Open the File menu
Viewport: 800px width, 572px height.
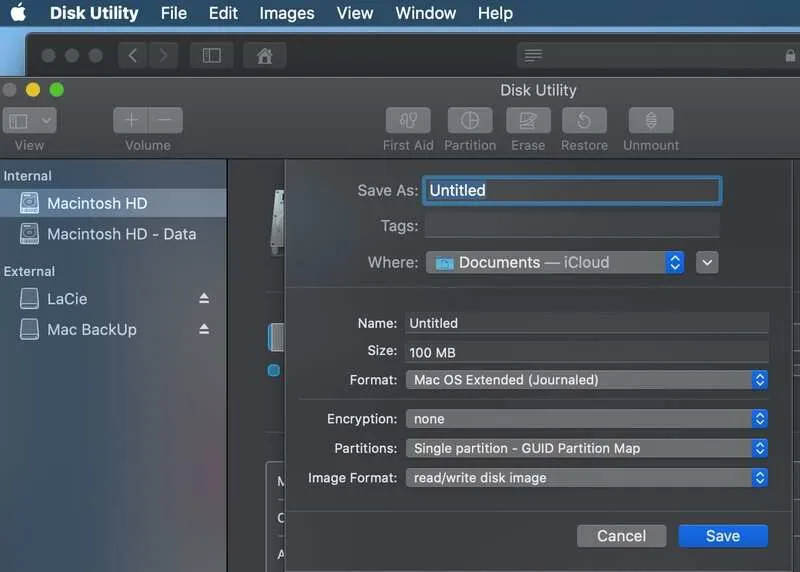[173, 13]
